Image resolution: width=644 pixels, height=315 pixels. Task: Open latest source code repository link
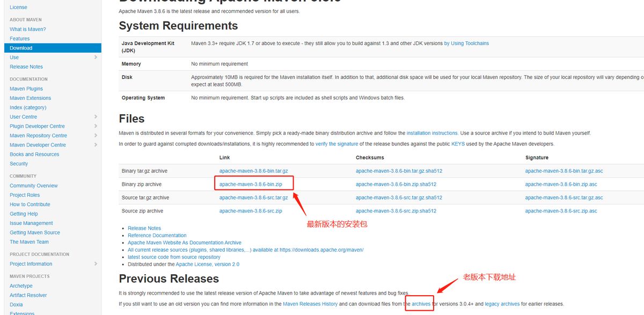coord(174,258)
